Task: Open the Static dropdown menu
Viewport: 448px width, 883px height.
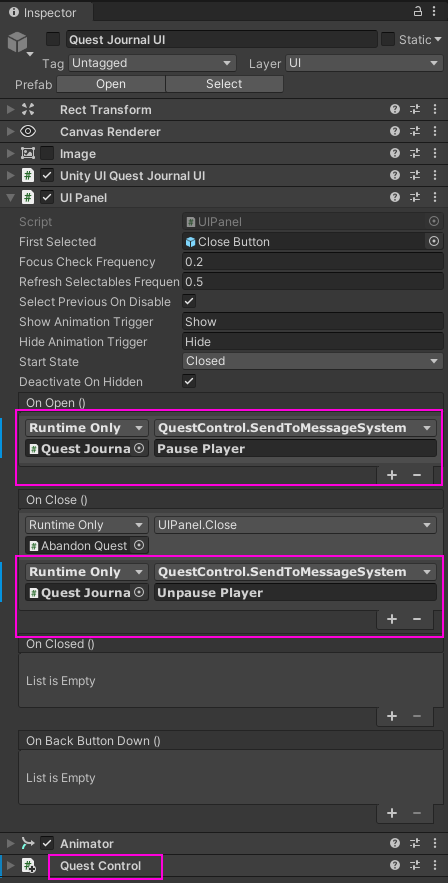Action: click(x=415, y=39)
